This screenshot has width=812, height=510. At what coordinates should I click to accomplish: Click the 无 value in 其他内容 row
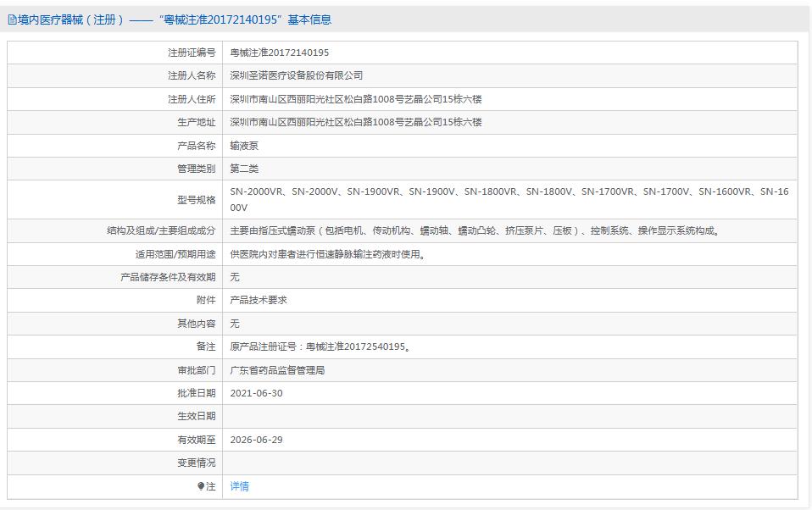[235, 324]
